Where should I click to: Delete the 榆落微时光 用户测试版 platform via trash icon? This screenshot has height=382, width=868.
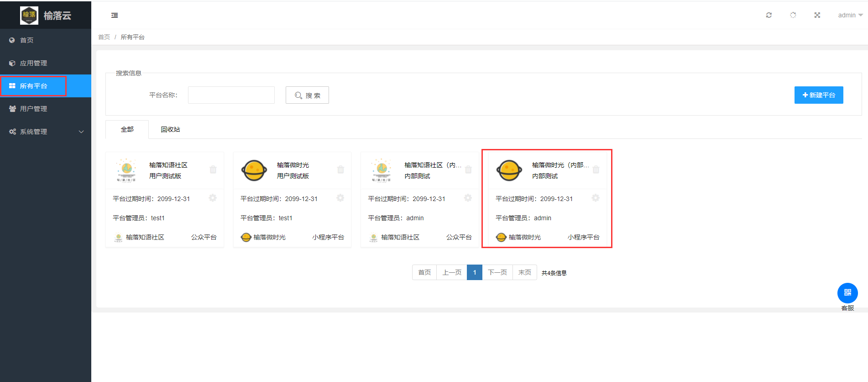(340, 170)
